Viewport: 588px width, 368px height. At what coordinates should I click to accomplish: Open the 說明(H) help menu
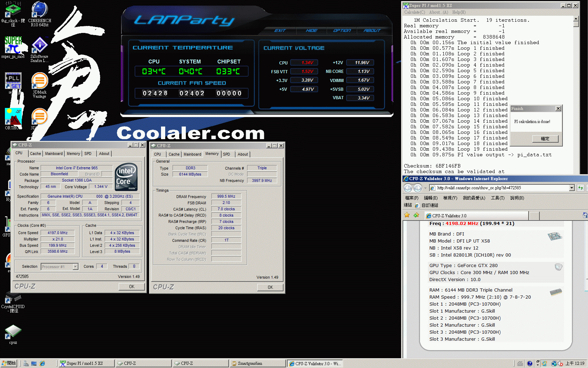click(x=517, y=198)
